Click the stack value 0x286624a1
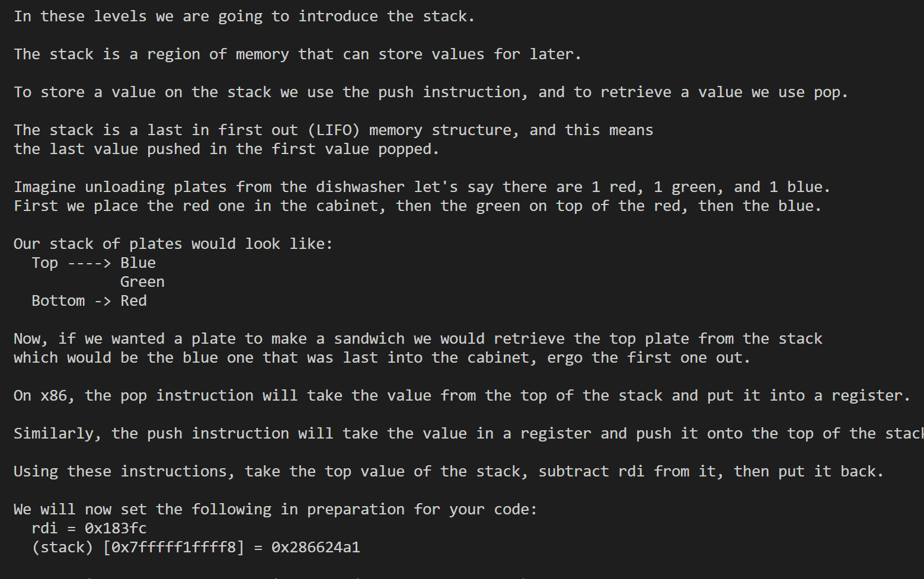This screenshot has height=579, width=924. [x=315, y=547]
